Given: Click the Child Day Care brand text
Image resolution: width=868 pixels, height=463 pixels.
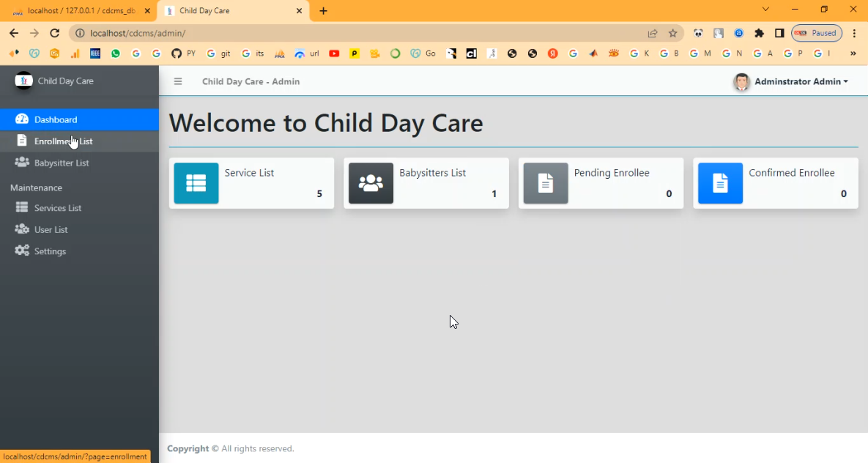Looking at the screenshot, I should [x=65, y=81].
